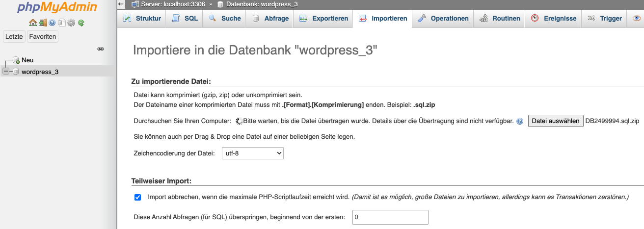Click the page heading Importiere in die Datenbank
This screenshot has height=229, width=644.
pos(255,51)
